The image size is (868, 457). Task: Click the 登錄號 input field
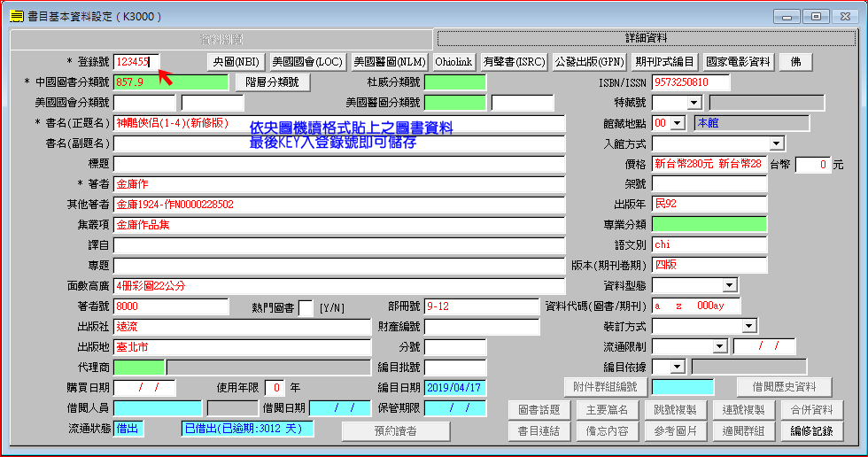pyautogui.click(x=136, y=62)
